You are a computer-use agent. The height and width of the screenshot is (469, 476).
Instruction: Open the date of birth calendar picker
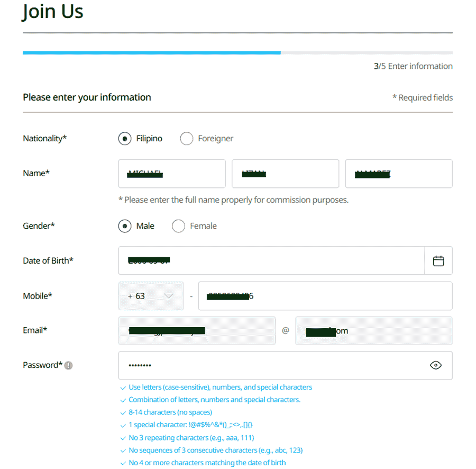pyautogui.click(x=438, y=261)
